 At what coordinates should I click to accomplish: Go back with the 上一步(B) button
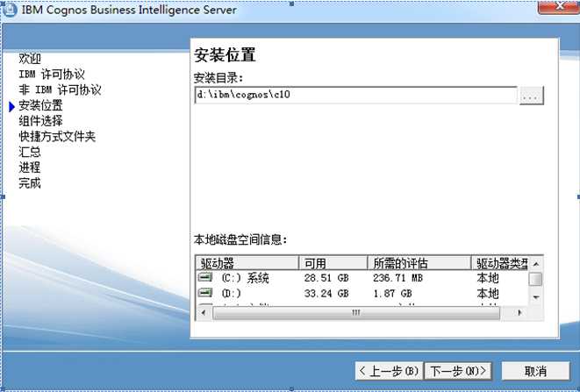tap(389, 371)
